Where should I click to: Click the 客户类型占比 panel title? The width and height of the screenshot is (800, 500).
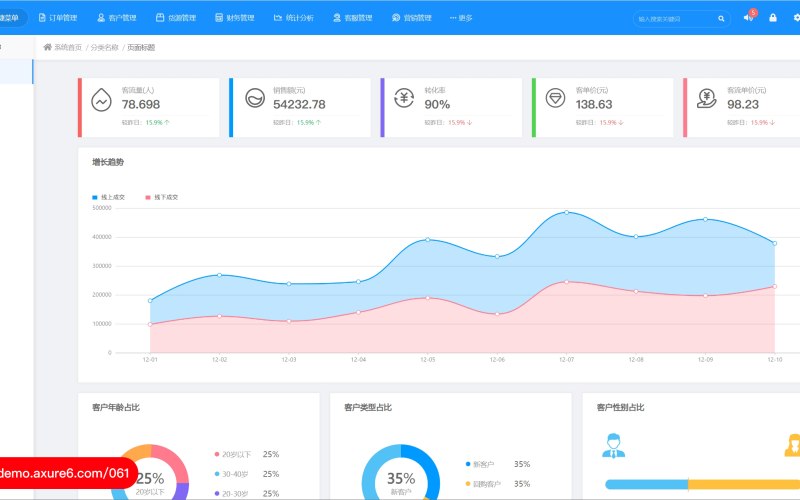point(368,407)
